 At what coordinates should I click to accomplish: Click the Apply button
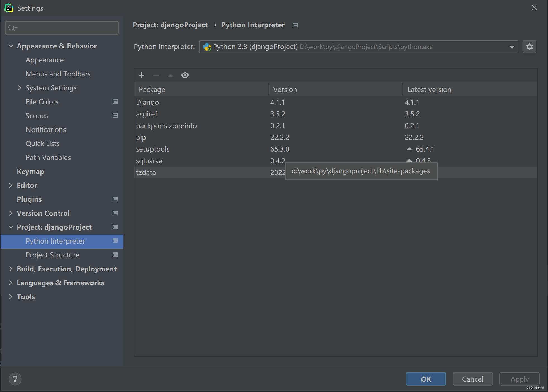[x=519, y=379]
